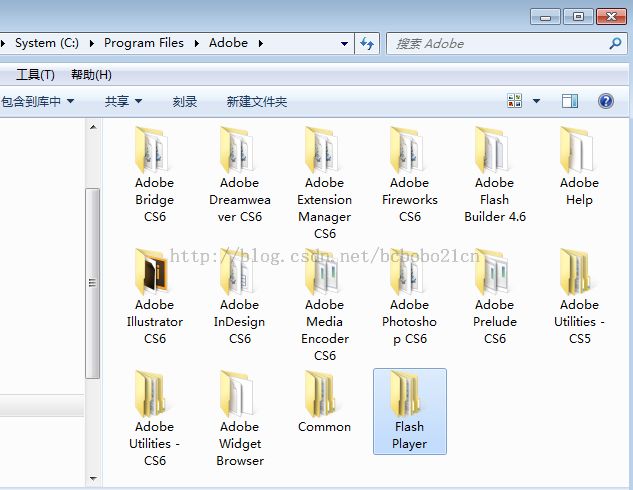Open the view options dropdown arrow

pyautogui.click(x=537, y=101)
